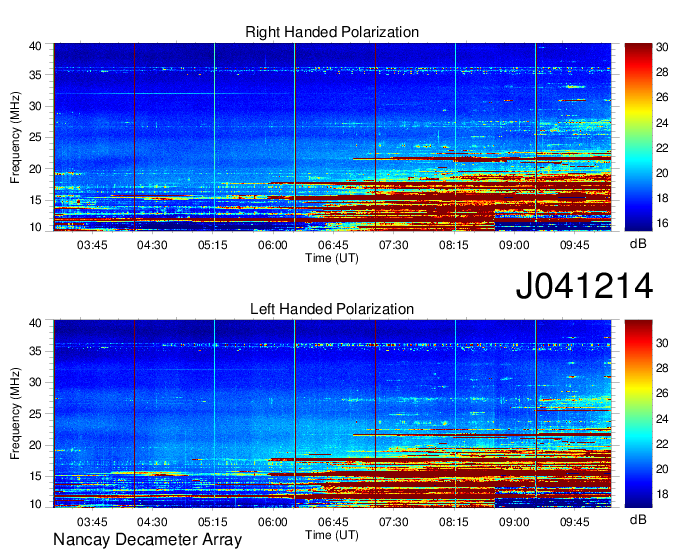Image resolution: width=680 pixels, height=552 pixels.
Task: Click the 08:15 time tick on left-handed plot
Action: 454,522
